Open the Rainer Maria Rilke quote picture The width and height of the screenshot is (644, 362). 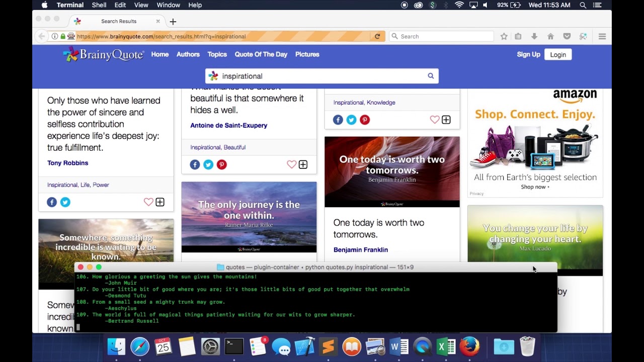pos(249,217)
